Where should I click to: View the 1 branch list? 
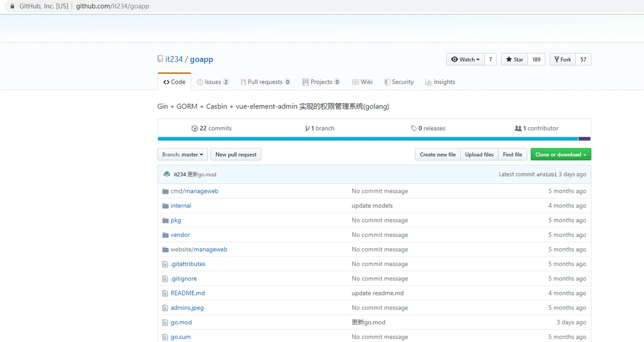click(x=320, y=129)
